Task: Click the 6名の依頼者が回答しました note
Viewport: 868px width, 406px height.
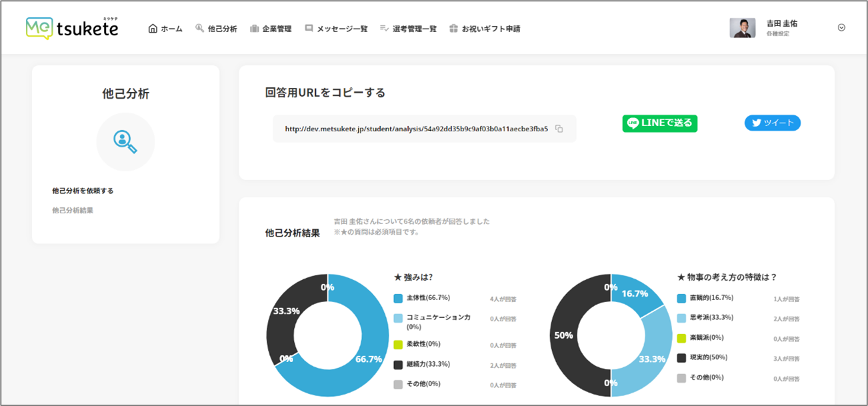Action: [412, 221]
